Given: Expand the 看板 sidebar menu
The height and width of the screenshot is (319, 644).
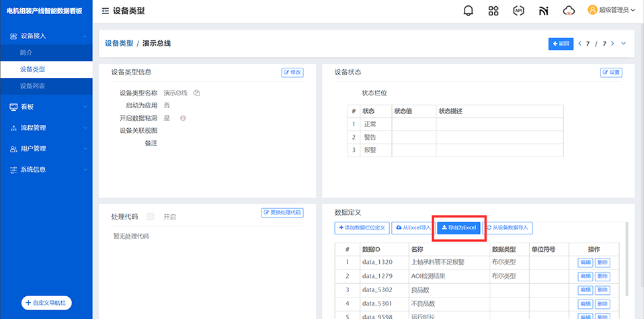Looking at the screenshot, I should click(46, 107).
